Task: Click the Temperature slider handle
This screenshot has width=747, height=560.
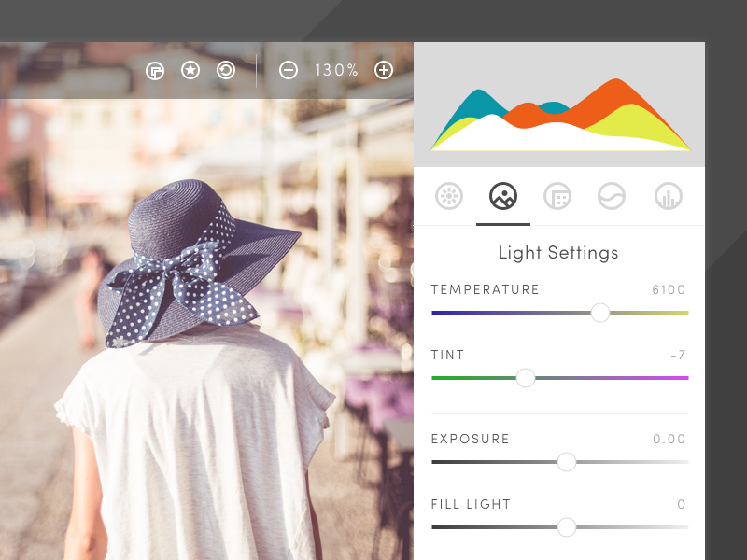Action: 600,313
